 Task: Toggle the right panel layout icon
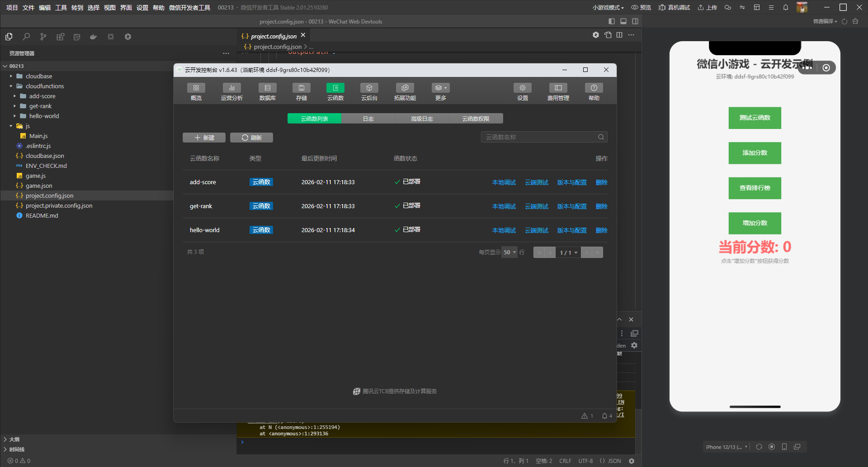tap(635, 21)
